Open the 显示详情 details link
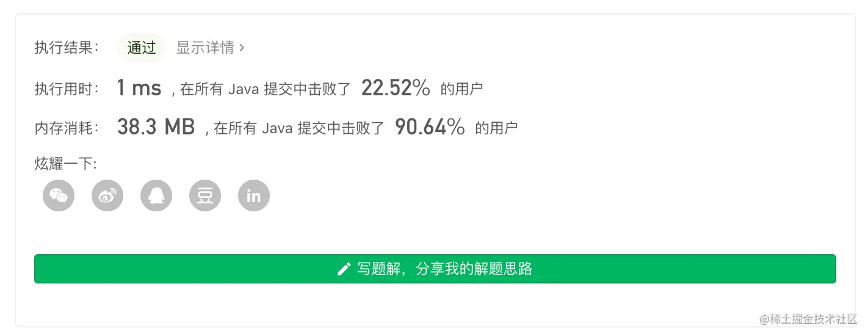 click(x=205, y=48)
